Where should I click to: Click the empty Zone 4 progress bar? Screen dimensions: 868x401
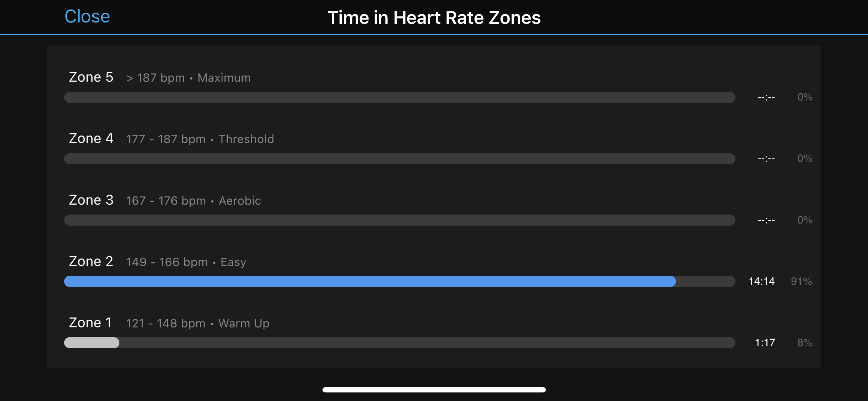(x=399, y=159)
